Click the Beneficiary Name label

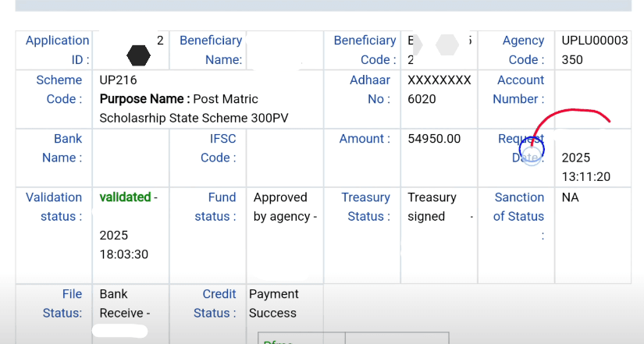coord(210,50)
